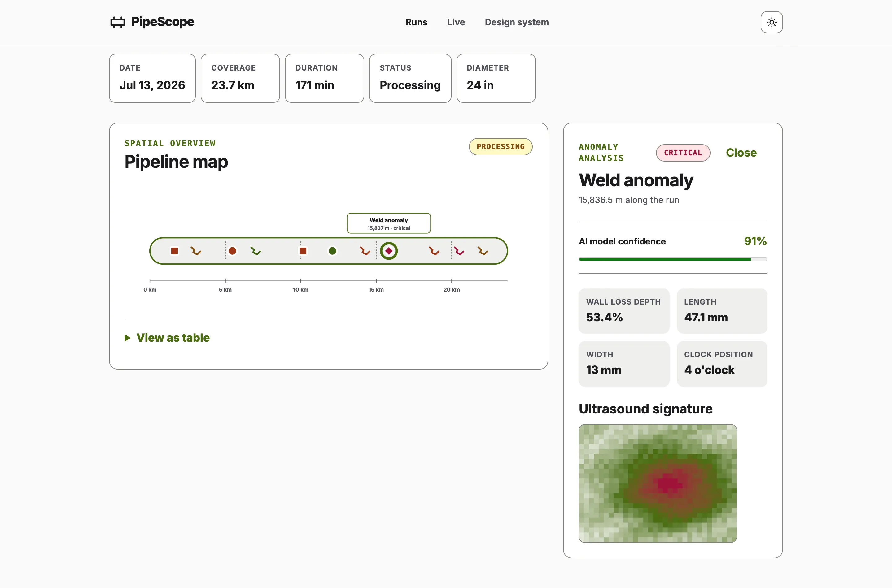Click the '15,836.5 m along the run' text
Screen dimensions: 892x588
(x=629, y=200)
